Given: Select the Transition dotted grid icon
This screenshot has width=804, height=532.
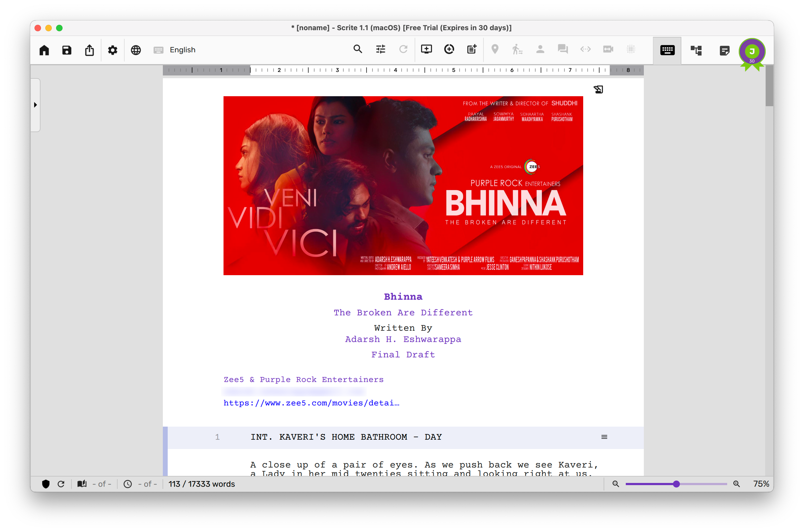Looking at the screenshot, I should click(631, 49).
